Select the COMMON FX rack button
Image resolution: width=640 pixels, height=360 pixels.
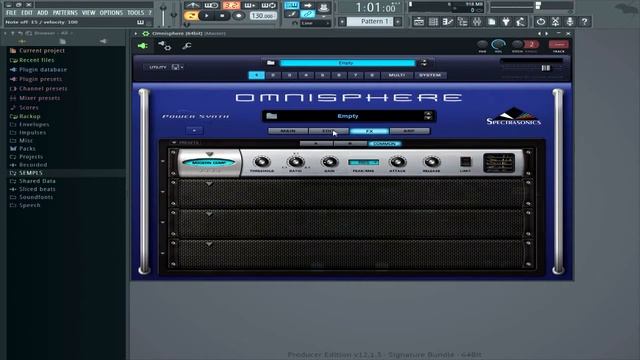(x=384, y=144)
